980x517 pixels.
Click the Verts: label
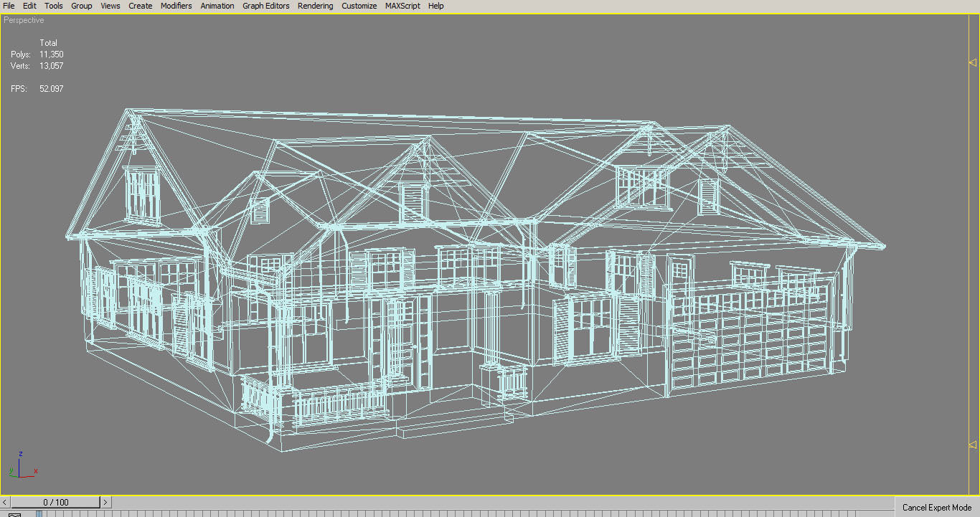point(21,66)
